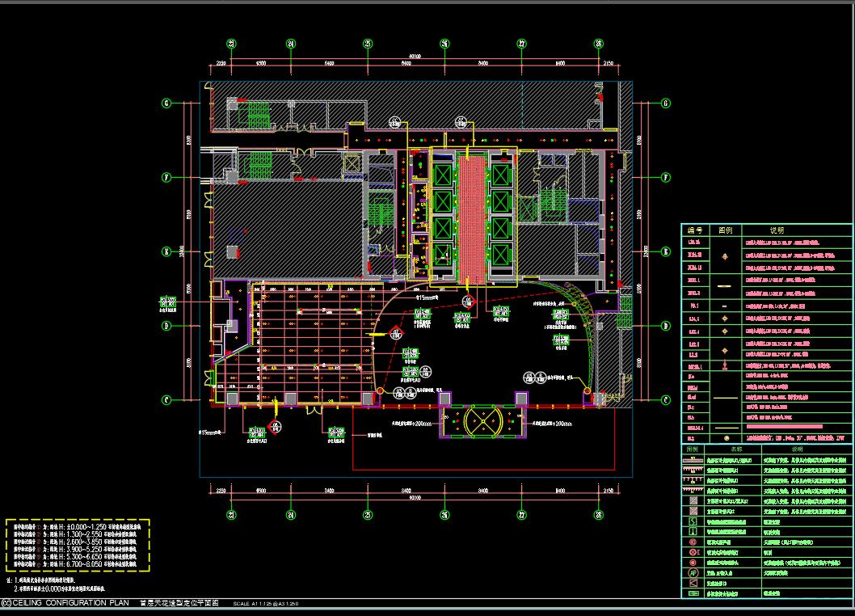The width and height of the screenshot is (855, 616).
Task: Click grid bubble 23 along the top
Action: pyautogui.click(x=231, y=44)
